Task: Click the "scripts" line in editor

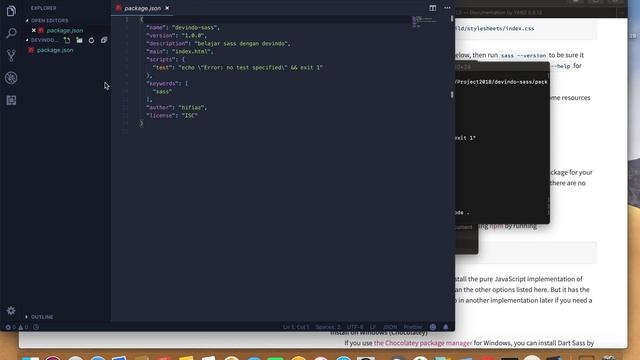Action: tap(165, 60)
